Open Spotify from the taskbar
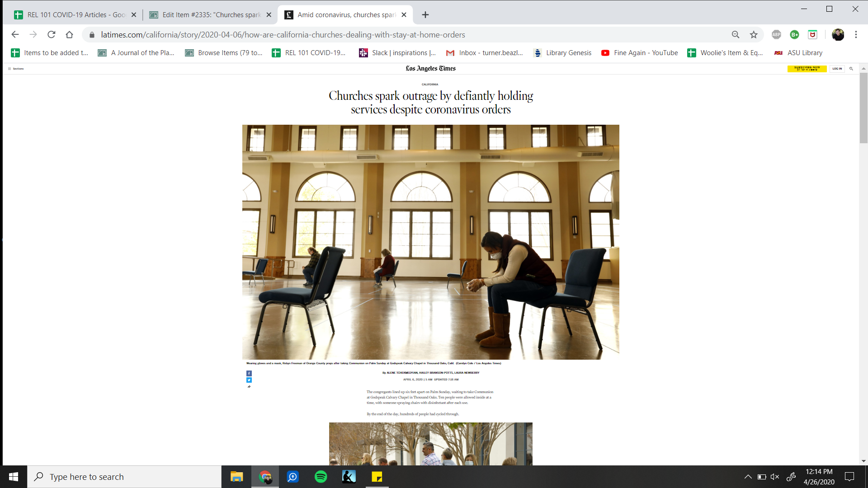Image resolution: width=868 pixels, height=488 pixels. [321, 477]
